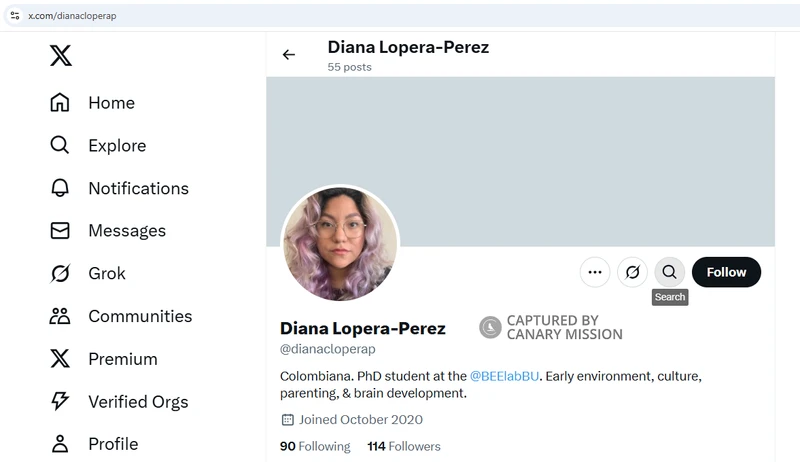Click the bold profile name above the handle
The image size is (800, 462).
pyautogui.click(x=363, y=328)
